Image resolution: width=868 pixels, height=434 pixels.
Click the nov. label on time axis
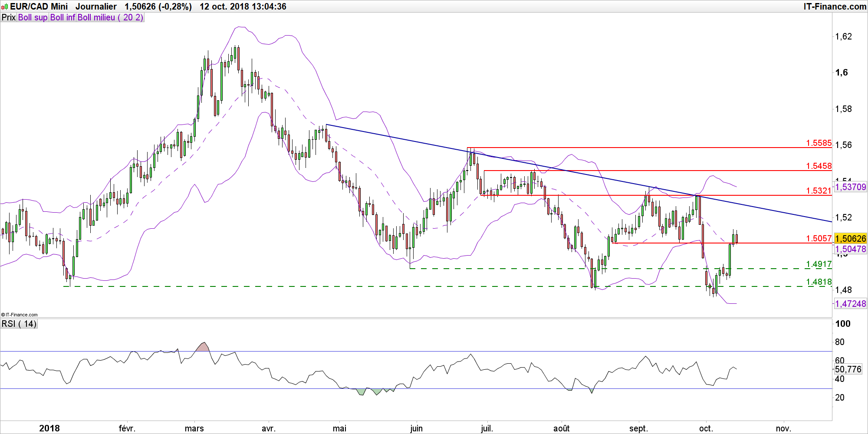[x=783, y=428]
